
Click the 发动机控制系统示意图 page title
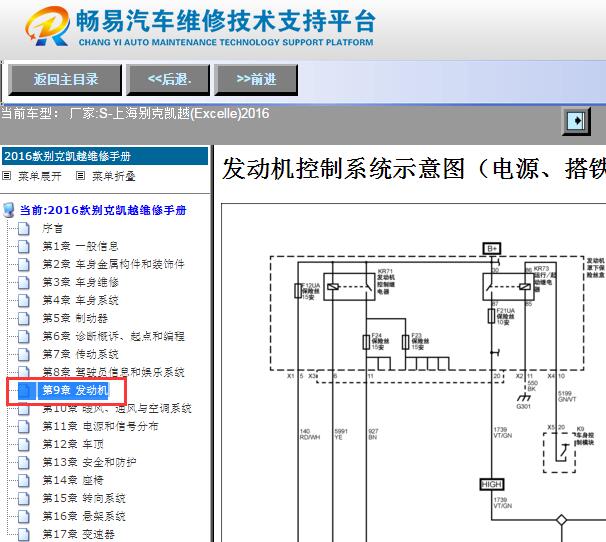pos(414,169)
